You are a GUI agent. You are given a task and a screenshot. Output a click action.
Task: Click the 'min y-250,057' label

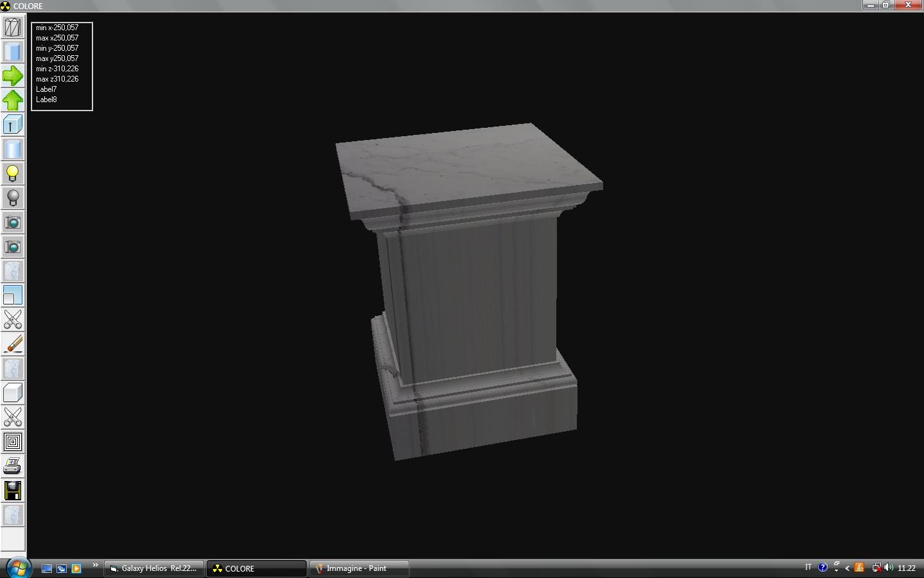pyautogui.click(x=57, y=48)
